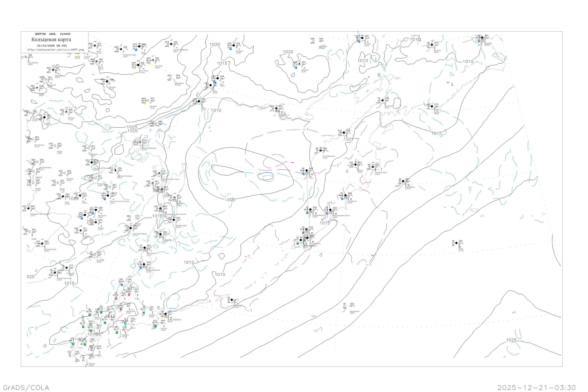588x392 pixels.
Task: Click the Южно-Курильск filled station circle
Action: tap(165, 314)
